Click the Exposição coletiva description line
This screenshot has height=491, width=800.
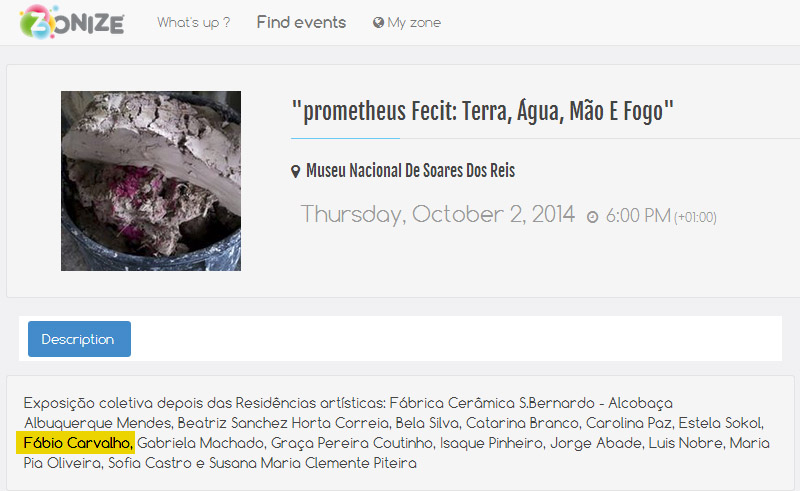click(348, 403)
